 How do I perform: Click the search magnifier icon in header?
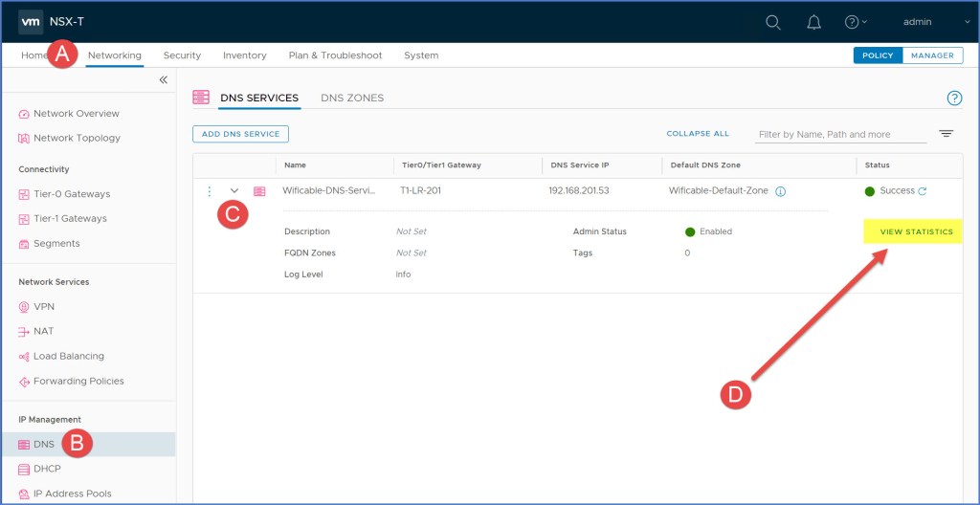pos(773,22)
